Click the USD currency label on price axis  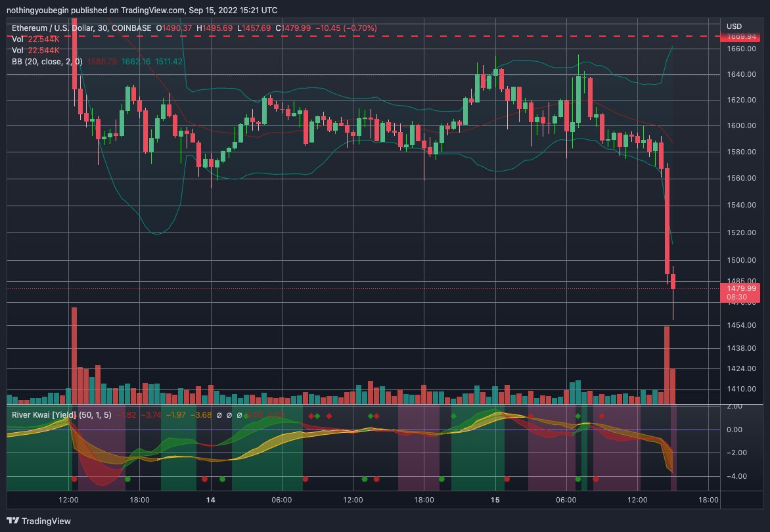734,26
